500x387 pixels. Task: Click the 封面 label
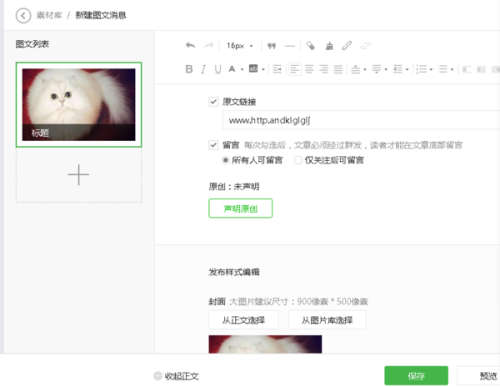click(x=217, y=302)
